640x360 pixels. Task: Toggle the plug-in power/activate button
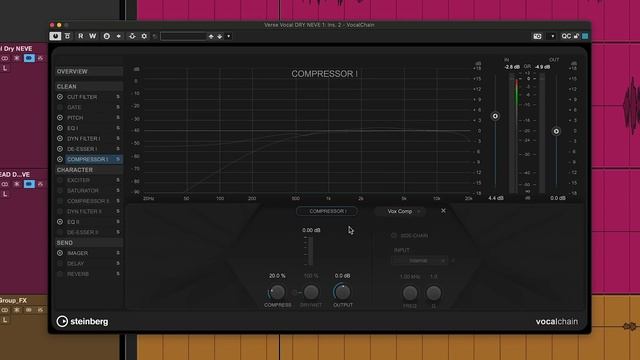point(55,36)
